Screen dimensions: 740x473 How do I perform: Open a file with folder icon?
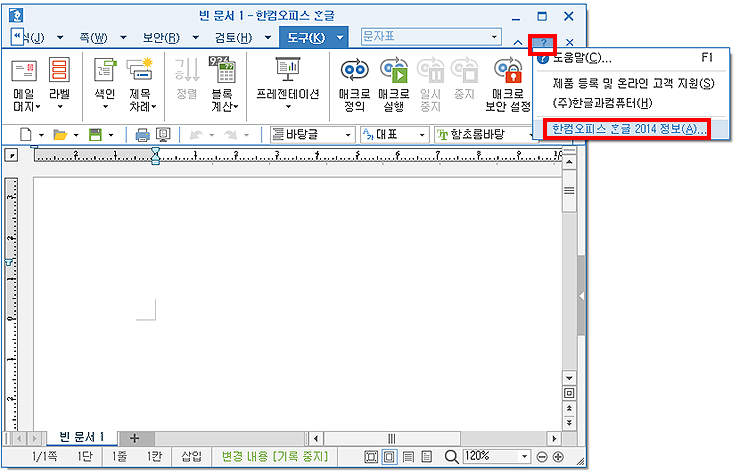[x=60, y=135]
